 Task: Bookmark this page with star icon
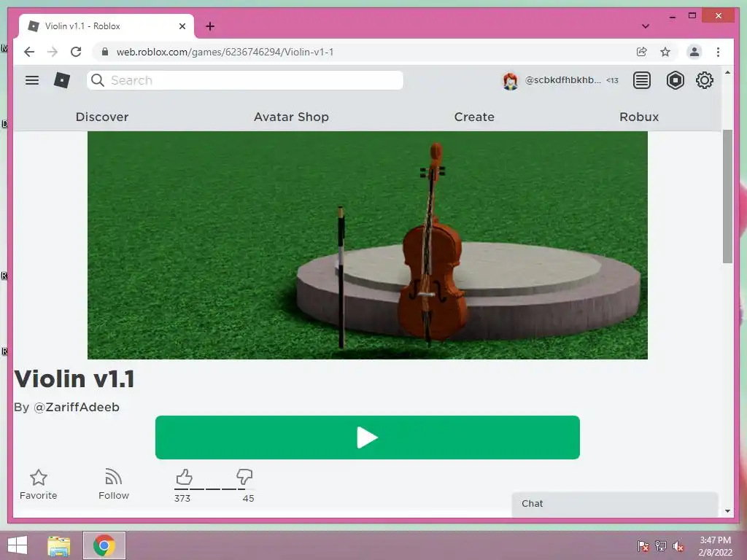[x=665, y=52]
